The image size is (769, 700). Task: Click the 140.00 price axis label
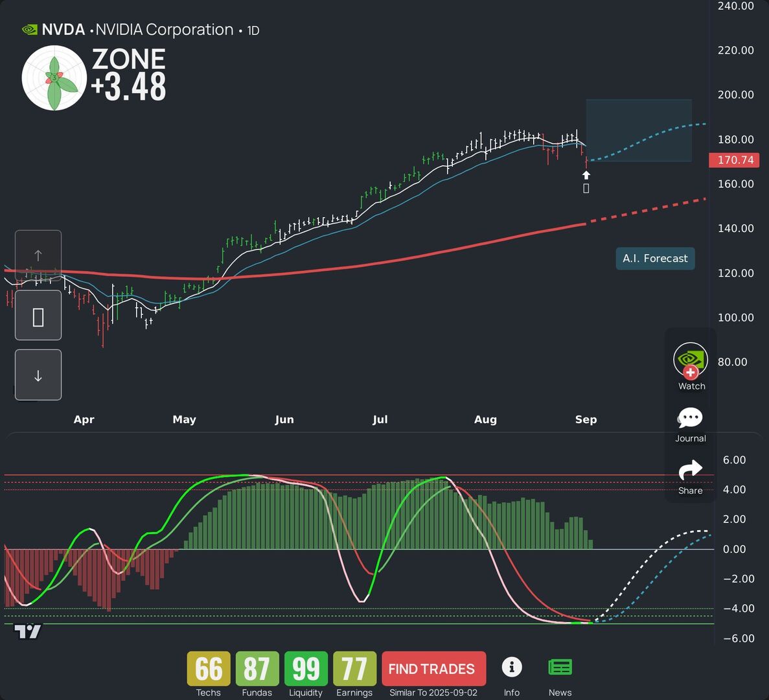coord(736,228)
